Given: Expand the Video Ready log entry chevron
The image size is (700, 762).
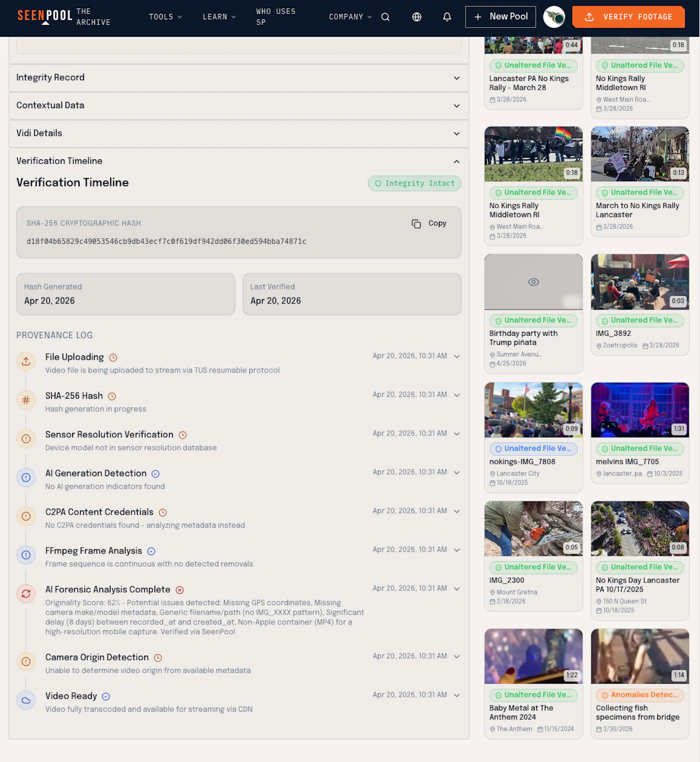Looking at the screenshot, I should pyautogui.click(x=457, y=695).
